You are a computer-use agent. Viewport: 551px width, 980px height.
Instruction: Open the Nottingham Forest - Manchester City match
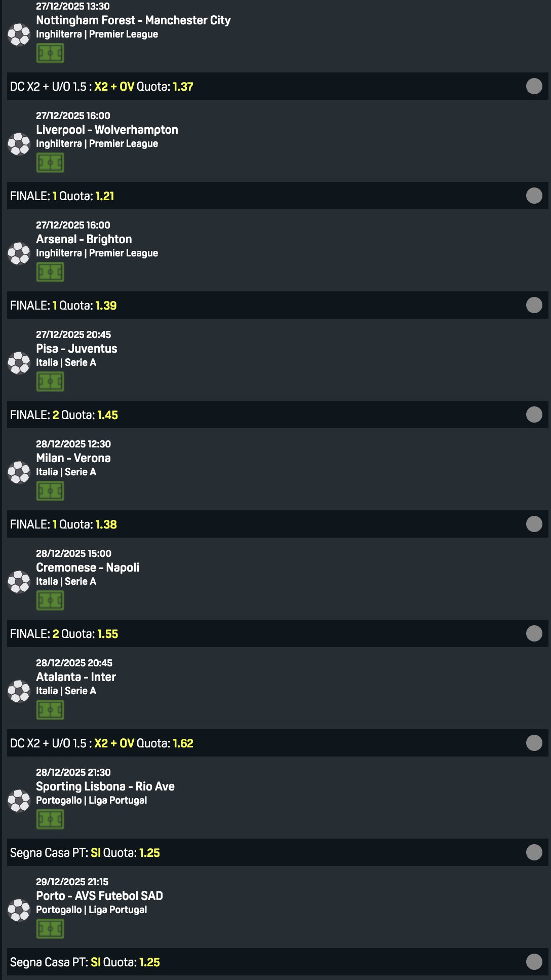[x=133, y=20]
